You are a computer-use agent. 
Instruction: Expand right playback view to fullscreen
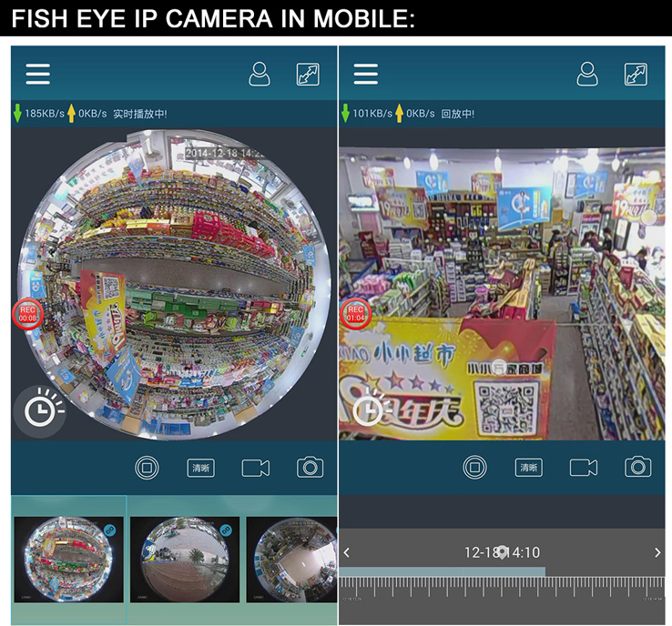tap(636, 75)
